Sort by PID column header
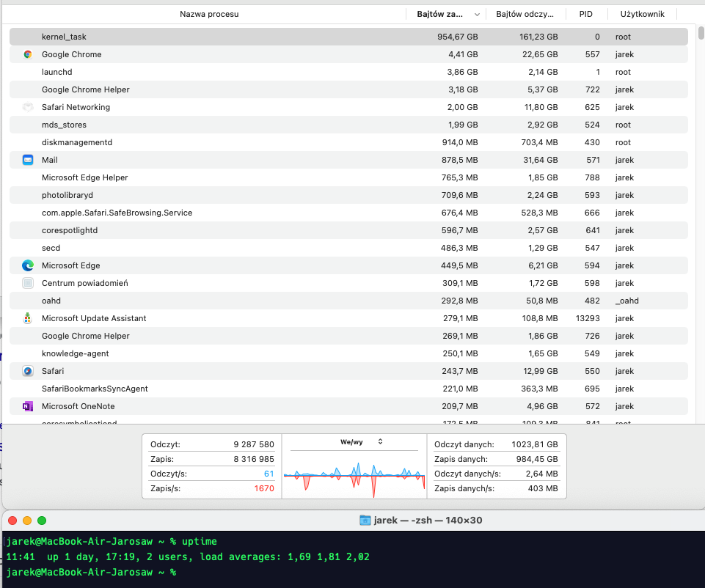Viewport: 705px width, 588px height. 586,14
